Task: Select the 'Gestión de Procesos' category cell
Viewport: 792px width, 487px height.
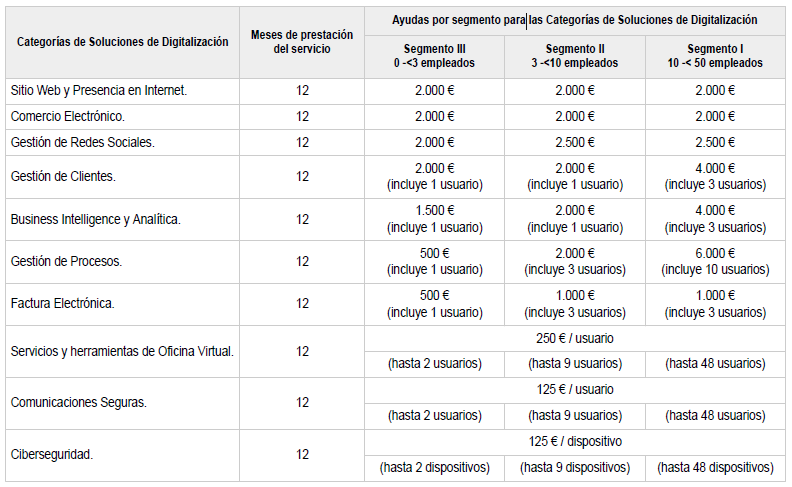Action: click(x=122, y=262)
